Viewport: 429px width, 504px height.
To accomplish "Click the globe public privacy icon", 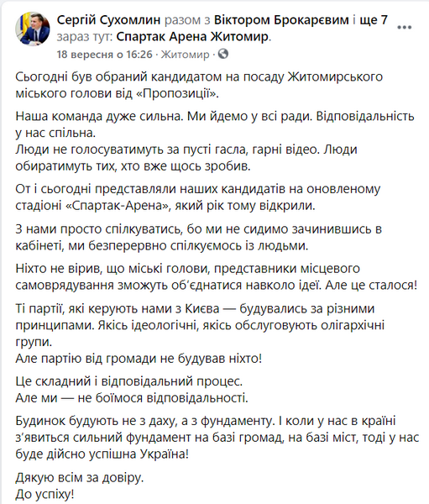I will [223, 54].
